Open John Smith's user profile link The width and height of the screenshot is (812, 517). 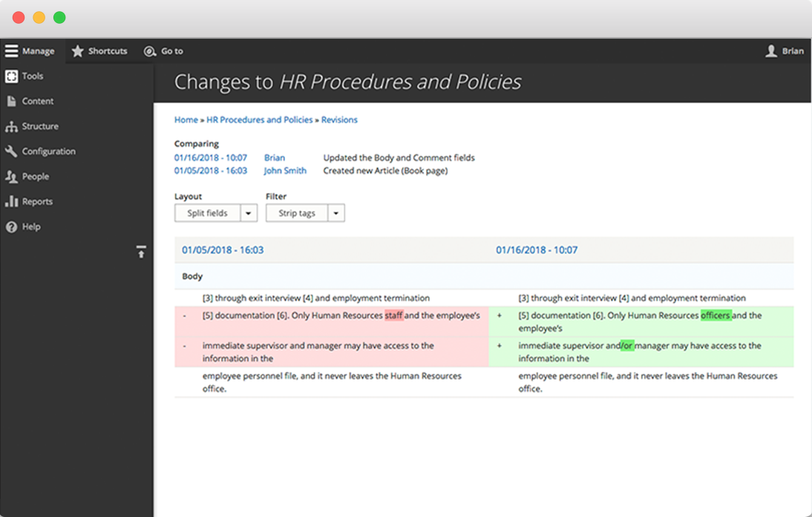[285, 170]
